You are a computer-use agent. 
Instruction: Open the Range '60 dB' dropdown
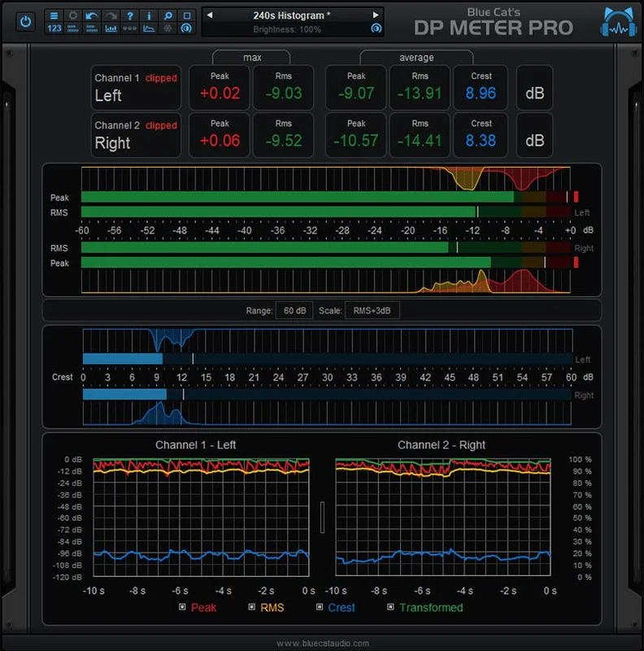[x=294, y=311]
